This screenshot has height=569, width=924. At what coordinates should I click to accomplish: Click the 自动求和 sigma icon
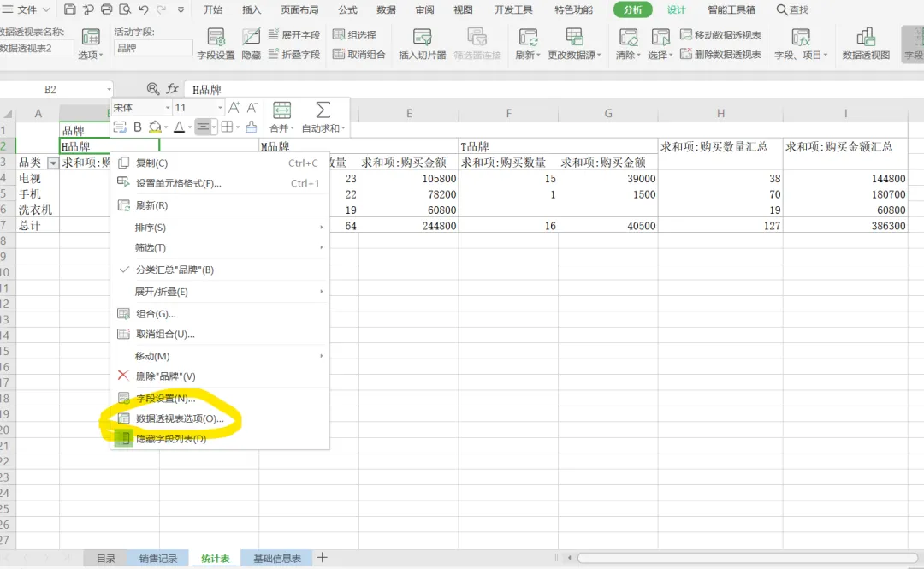(x=323, y=110)
